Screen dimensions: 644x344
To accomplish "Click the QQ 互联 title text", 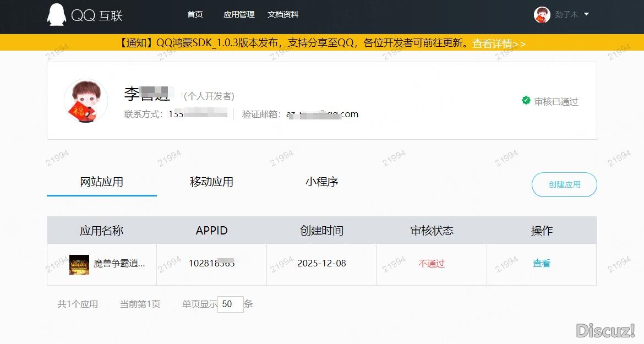I will tap(97, 15).
